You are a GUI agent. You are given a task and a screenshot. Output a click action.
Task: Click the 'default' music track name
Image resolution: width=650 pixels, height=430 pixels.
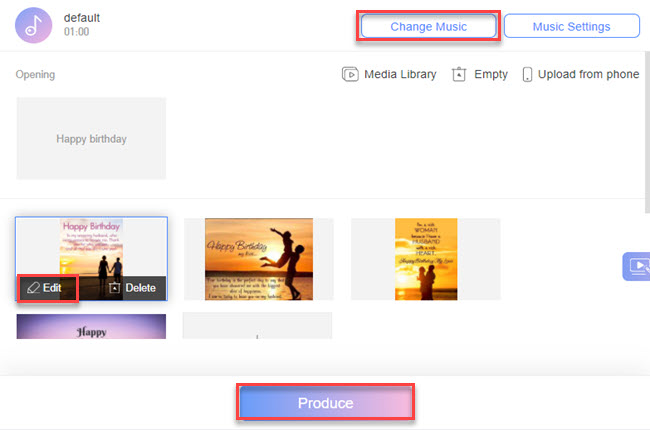tap(81, 18)
